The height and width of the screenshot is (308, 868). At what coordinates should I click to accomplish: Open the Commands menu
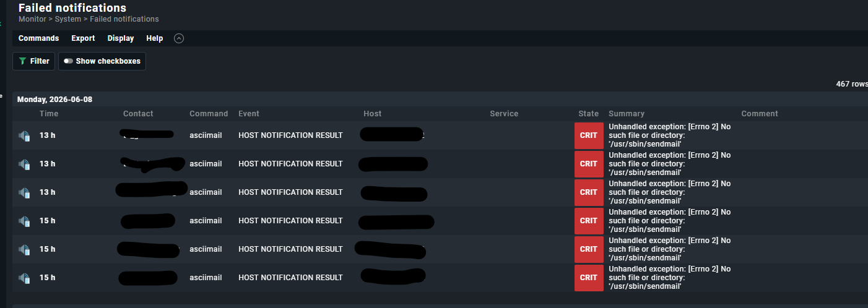point(38,38)
